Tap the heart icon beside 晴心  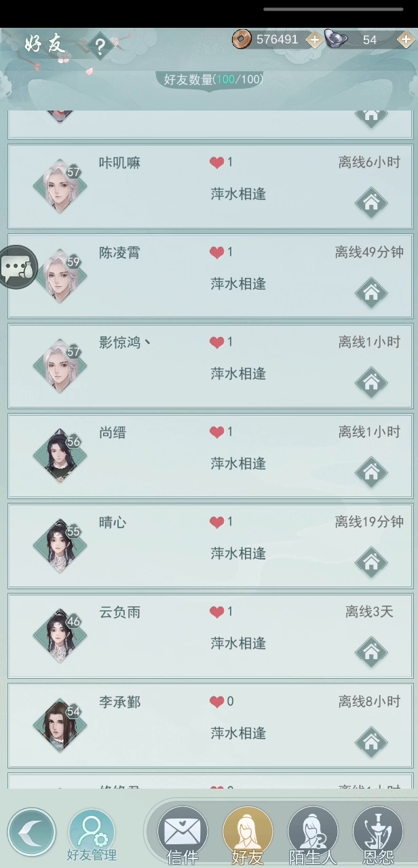(216, 522)
